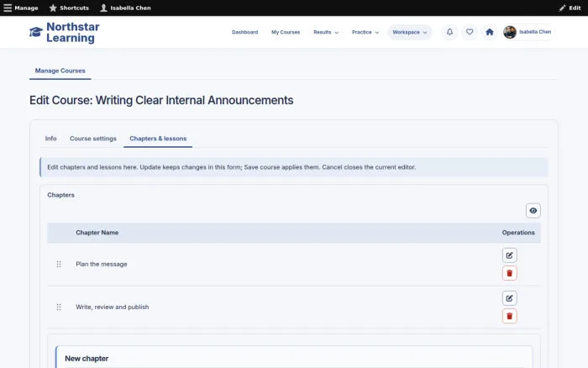
Task: Click the 'Write, review and publish' chapter name
Action: tap(112, 307)
